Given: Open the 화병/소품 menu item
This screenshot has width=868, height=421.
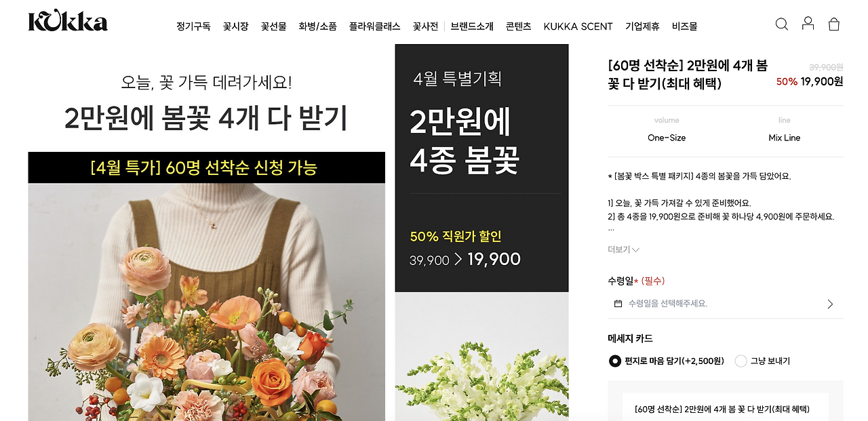Looking at the screenshot, I should tap(318, 26).
